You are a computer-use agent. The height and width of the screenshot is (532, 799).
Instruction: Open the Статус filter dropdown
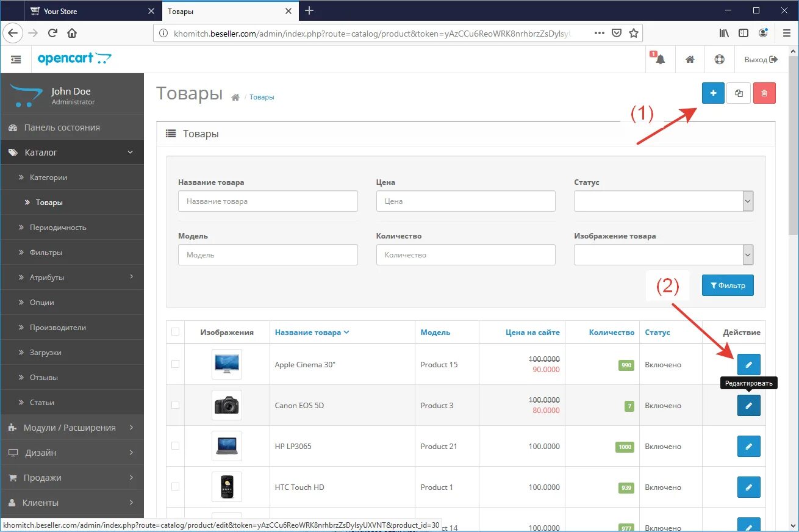pyautogui.click(x=664, y=201)
